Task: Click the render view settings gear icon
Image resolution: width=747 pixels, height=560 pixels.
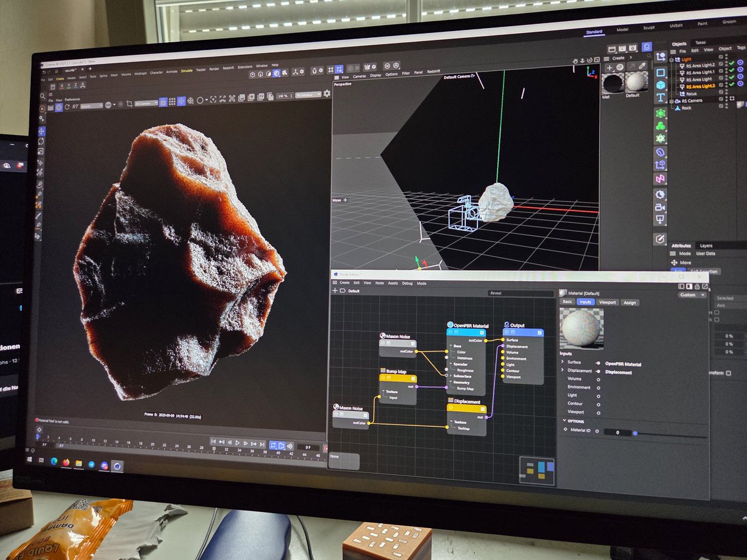Action: pos(327,93)
